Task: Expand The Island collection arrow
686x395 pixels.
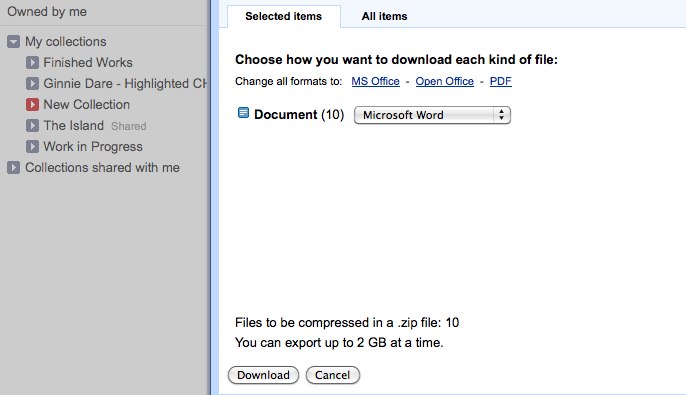Action: 32,126
